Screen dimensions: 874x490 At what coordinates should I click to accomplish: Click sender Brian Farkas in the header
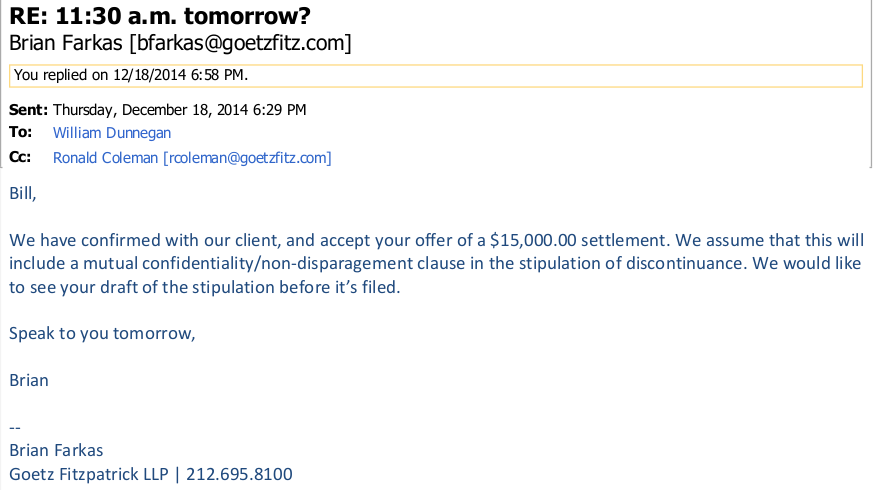point(180,43)
